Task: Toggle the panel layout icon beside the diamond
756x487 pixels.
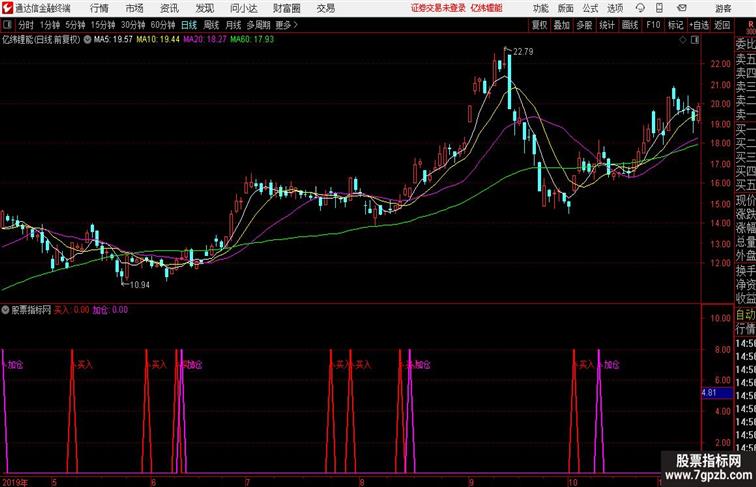Action: (695, 40)
